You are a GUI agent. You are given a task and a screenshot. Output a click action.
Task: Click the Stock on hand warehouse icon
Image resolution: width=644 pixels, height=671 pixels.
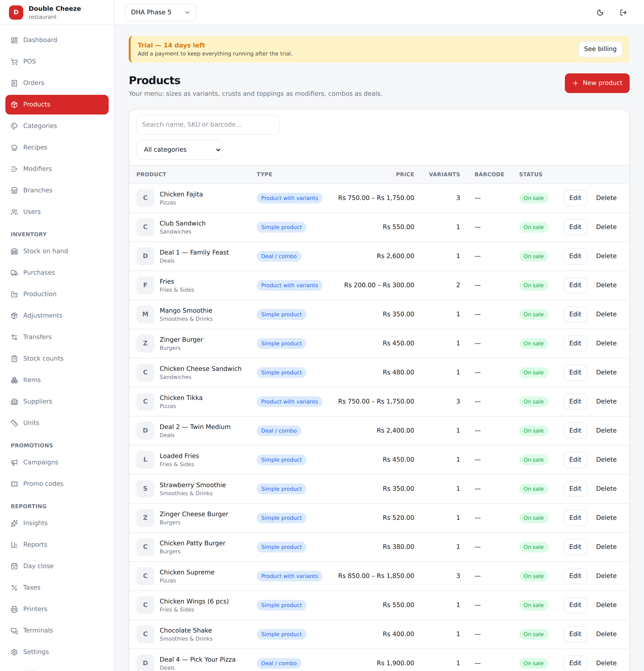(x=14, y=251)
